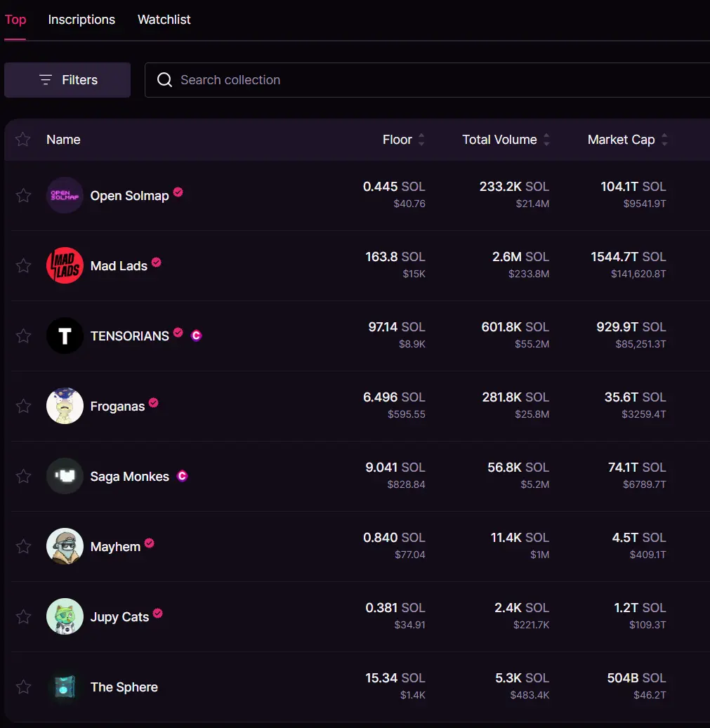Viewport: 710px width, 728px height.
Task: Click the verified checkmark next to Froganas
Action: click(x=154, y=402)
